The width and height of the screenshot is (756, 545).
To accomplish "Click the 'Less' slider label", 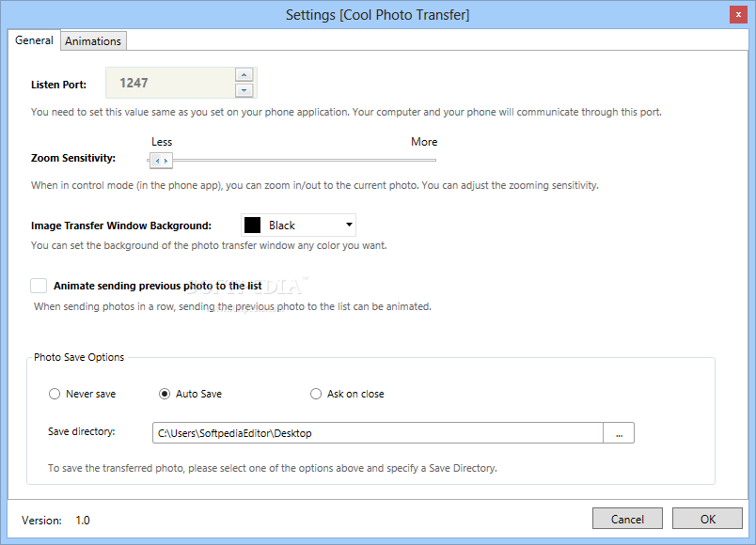I will tap(162, 142).
